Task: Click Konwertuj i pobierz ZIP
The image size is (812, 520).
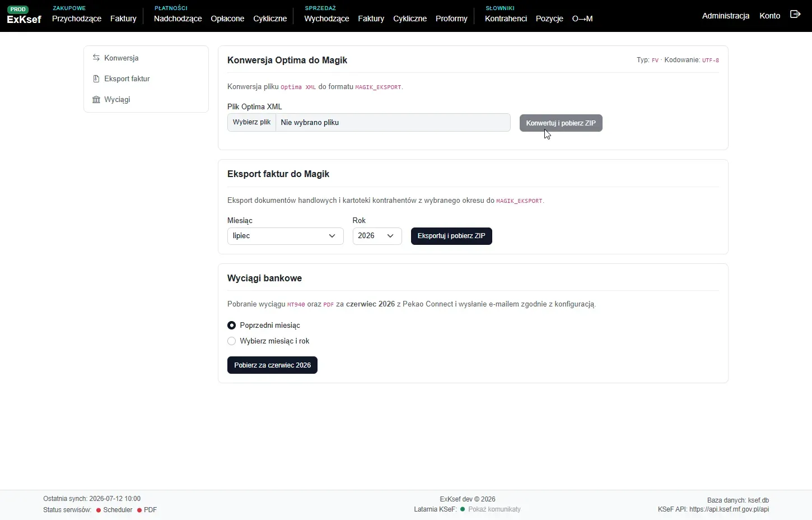Action: coord(561,123)
